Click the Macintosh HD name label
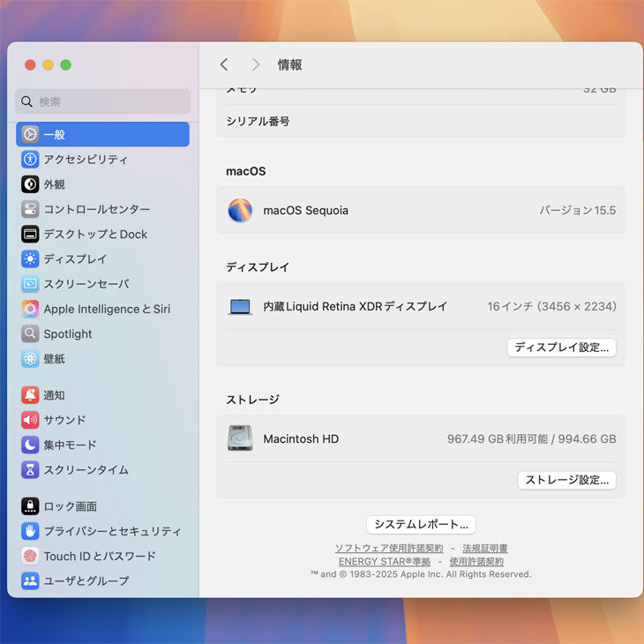The height and width of the screenshot is (644, 644). pos(301,439)
